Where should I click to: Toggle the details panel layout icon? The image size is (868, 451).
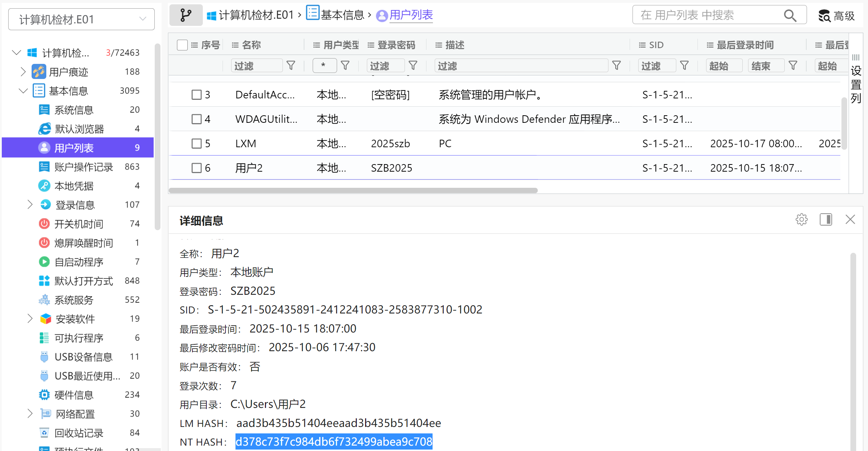click(x=826, y=219)
